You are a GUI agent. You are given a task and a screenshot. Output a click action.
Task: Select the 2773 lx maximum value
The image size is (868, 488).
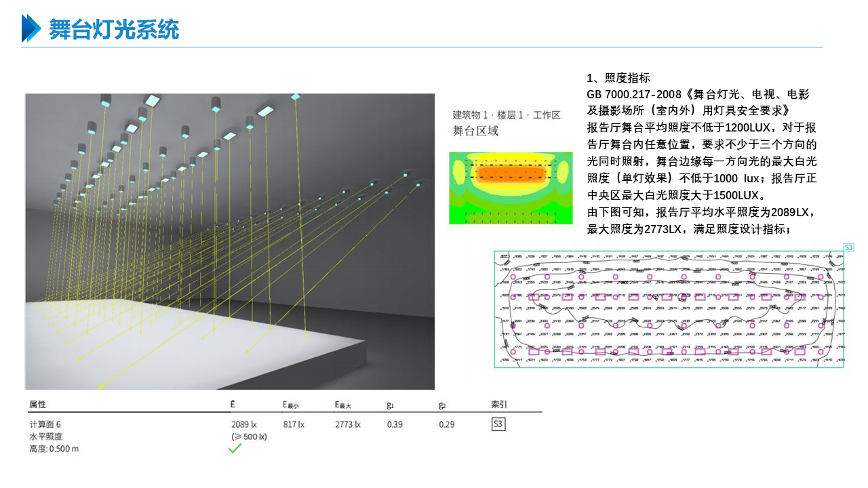pyautogui.click(x=347, y=425)
